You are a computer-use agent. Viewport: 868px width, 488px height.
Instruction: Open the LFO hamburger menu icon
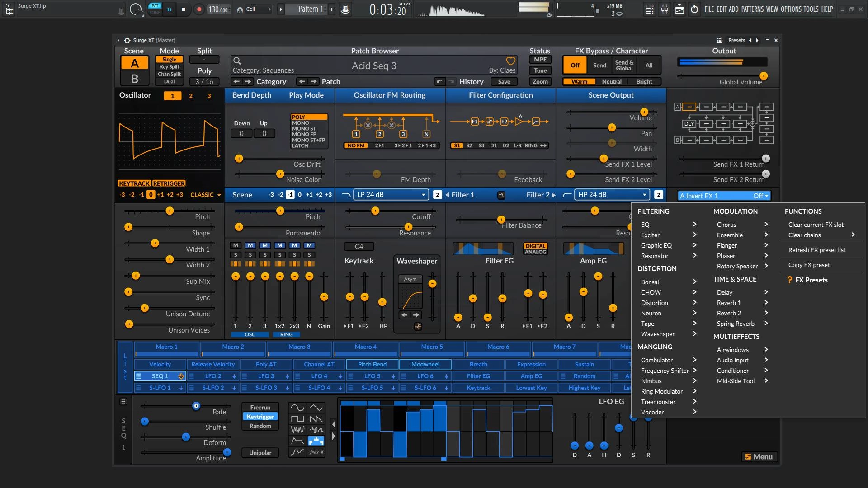click(x=123, y=401)
